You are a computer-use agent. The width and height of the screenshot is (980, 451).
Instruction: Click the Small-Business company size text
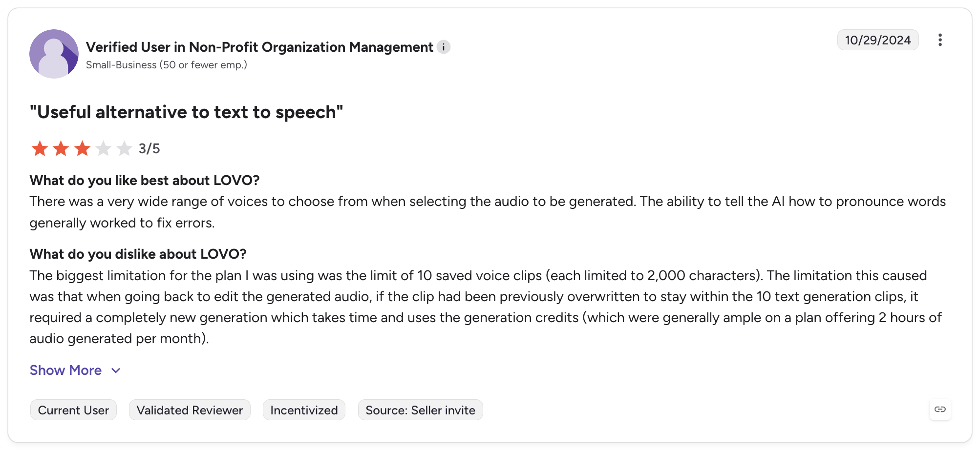pyautogui.click(x=167, y=65)
